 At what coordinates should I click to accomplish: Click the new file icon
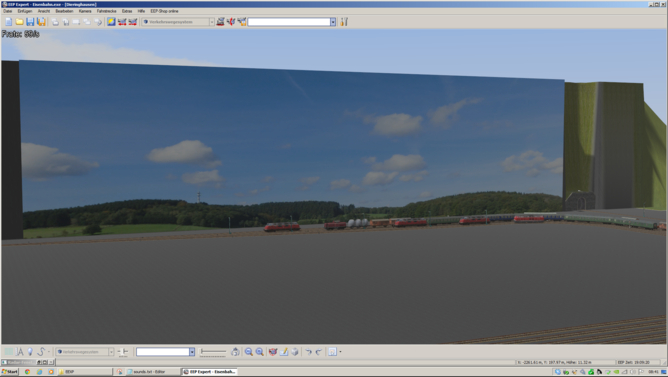pos(9,22)
